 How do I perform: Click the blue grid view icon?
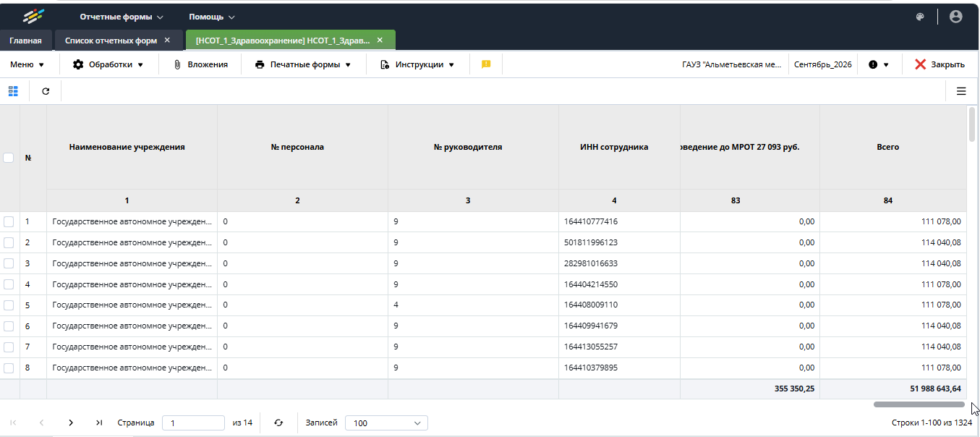tap(13, 91)
